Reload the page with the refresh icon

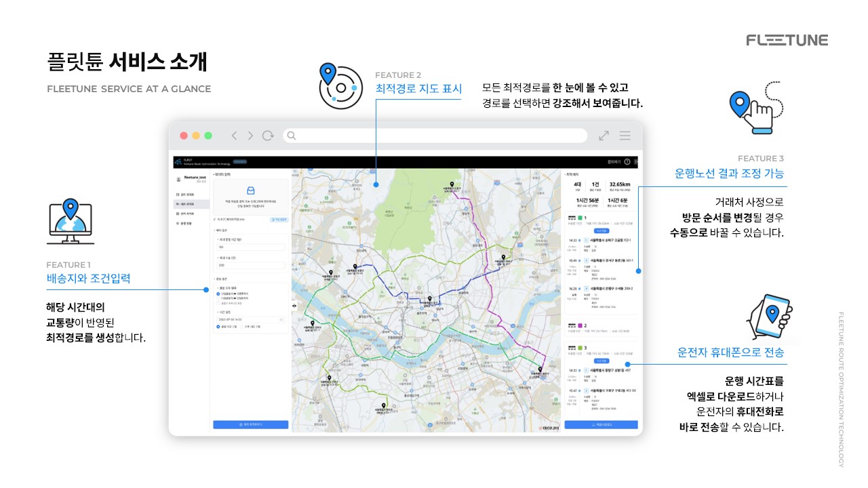(x=268, y=136)
